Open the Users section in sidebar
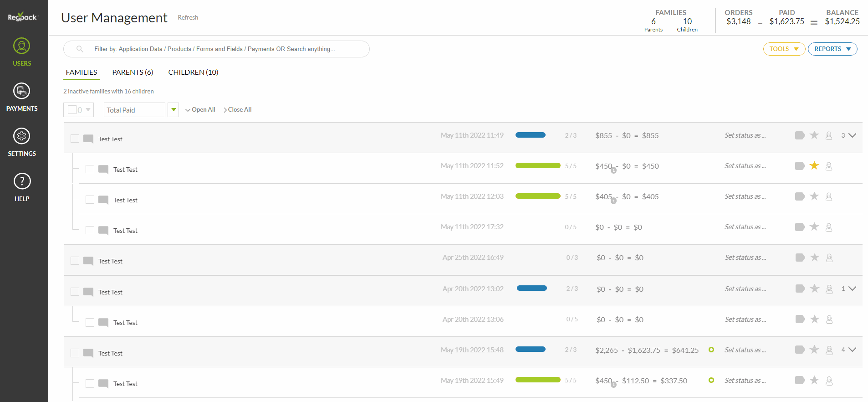 pyautogui.click(x=22, y=52)
